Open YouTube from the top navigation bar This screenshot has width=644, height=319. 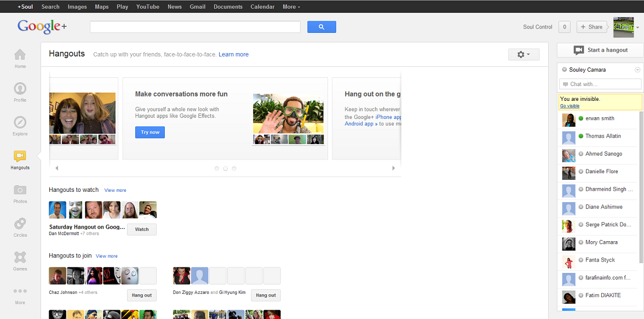point(148,7)
